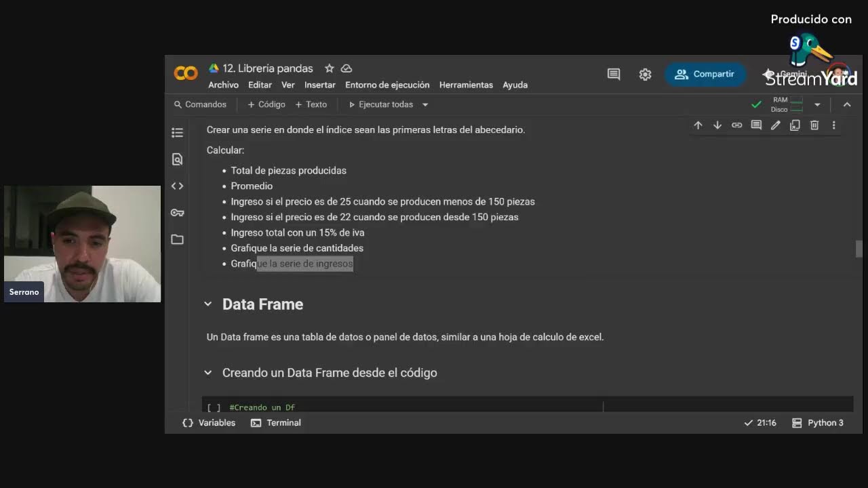
Task: Move the cell down with arrow icon
Action: (x=717, y=125)
